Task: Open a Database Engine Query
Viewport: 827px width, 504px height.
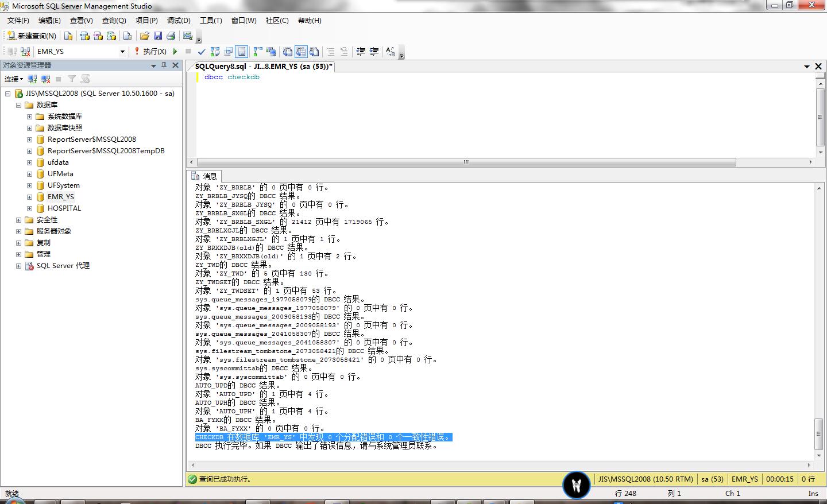Action: coord(68,36)
